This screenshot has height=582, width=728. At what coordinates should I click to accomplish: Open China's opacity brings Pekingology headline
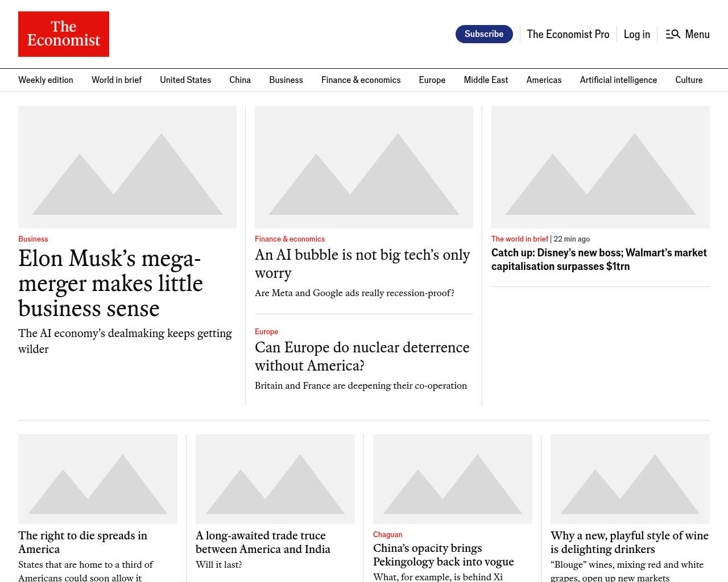pos(444,555)
